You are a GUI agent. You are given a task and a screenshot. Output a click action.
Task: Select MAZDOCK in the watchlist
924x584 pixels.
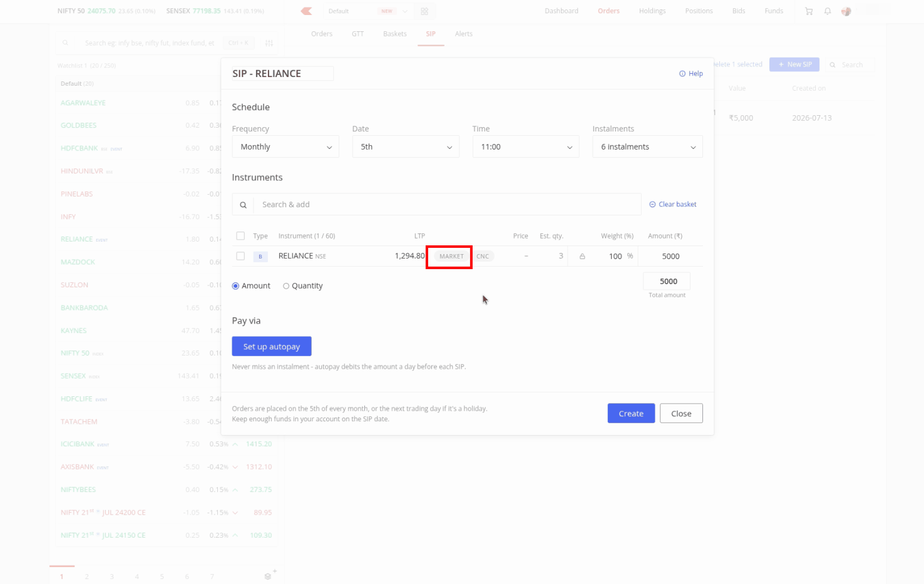point(78,262)
